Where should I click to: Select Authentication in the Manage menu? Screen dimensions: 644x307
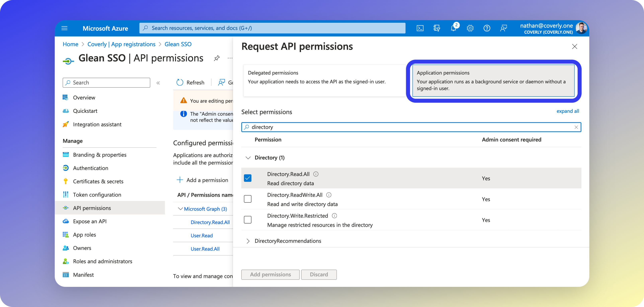tap(90, 168)
